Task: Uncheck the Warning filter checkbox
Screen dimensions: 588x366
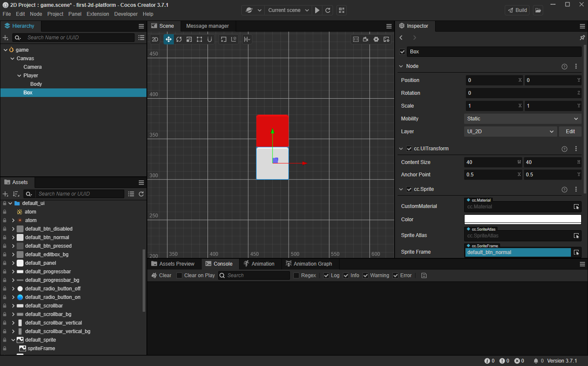Action: click(x=366, y=275)
